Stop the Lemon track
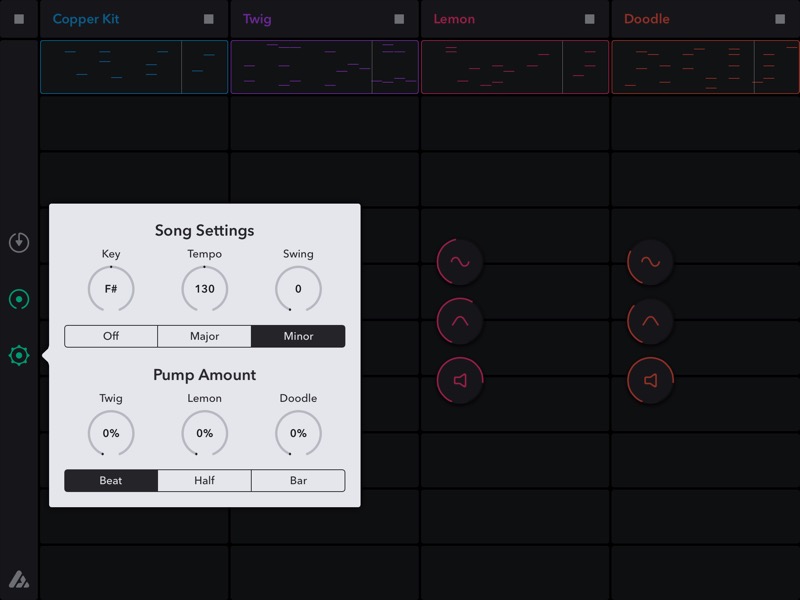Viewport: 800px width, 600px height. [x=589, y=19]
